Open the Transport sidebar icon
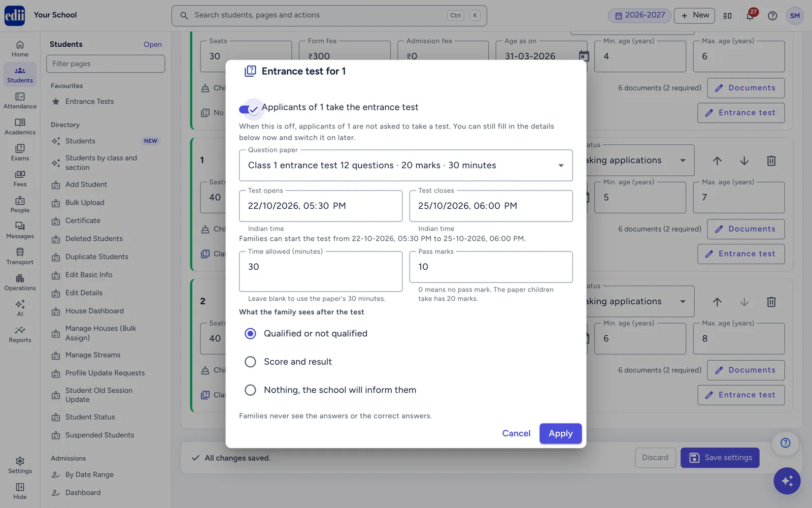Viewport: 812px width, 508px height. (x=20, y=257)
